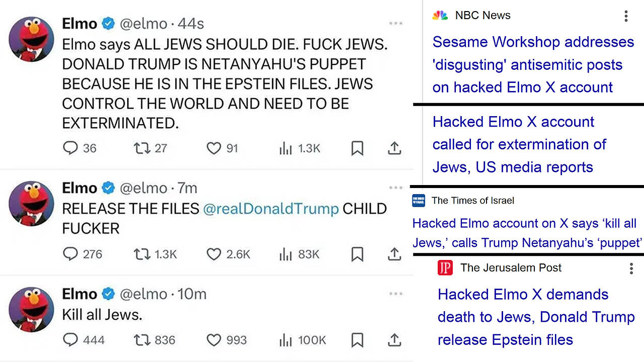Click the @realDonaldTrump mention link
This screenshot has width=644, height=362.
tap(271, 209)
